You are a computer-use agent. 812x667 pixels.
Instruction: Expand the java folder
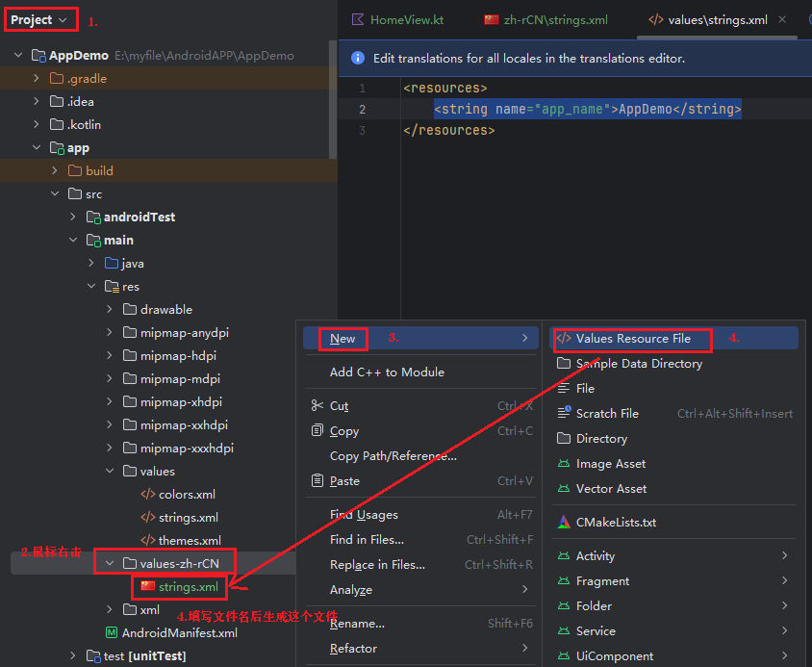coord(91,263)
